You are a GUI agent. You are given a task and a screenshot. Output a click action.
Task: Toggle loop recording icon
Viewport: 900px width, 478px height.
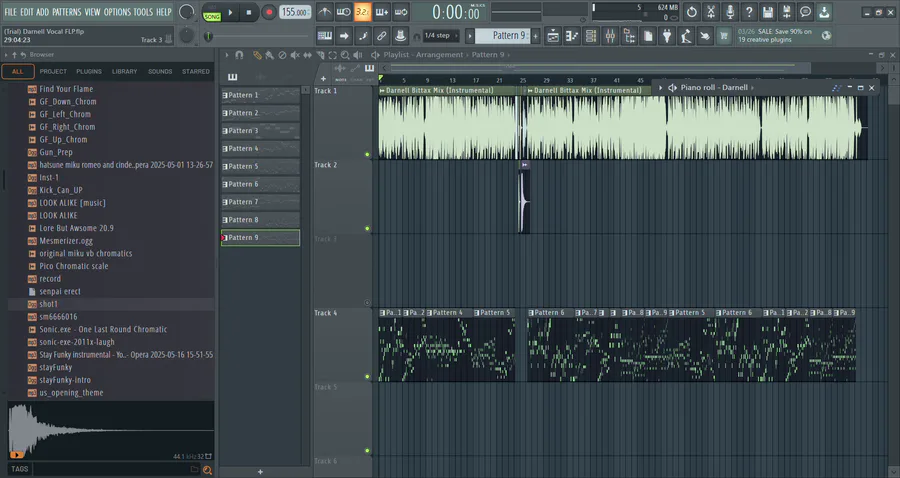401,12
